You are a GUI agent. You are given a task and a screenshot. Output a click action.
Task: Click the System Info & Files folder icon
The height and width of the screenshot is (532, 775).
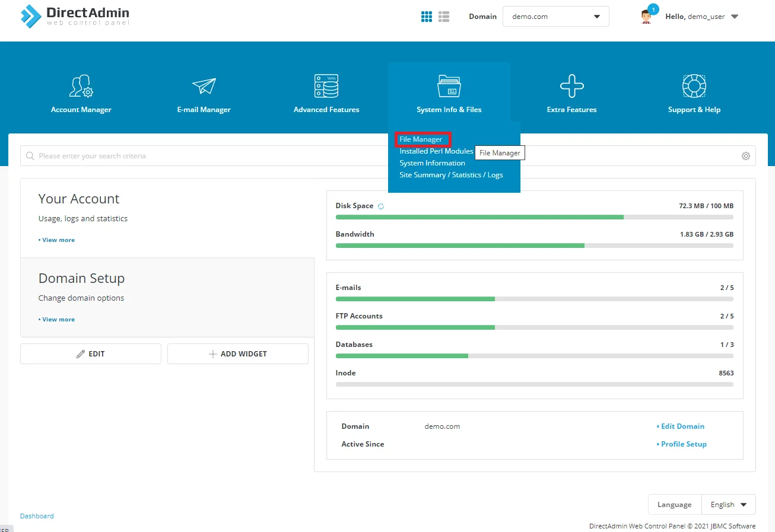click(x=449, y=87)
